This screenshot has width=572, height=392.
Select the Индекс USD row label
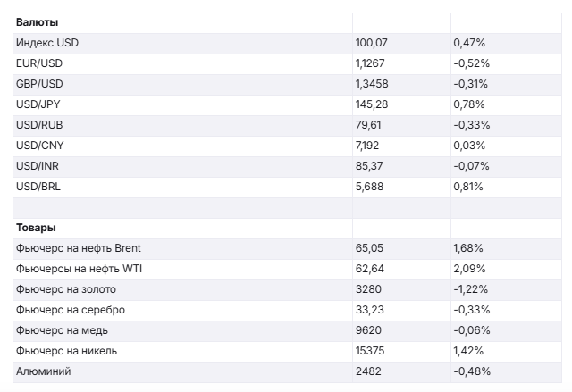tap(47, 43)
